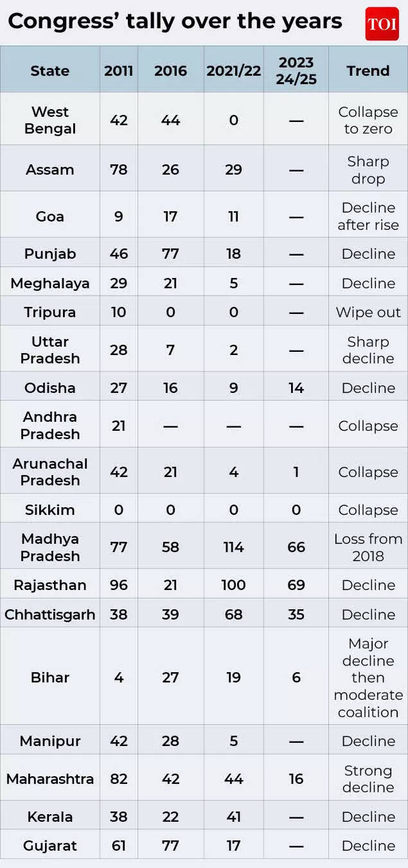
Task: Click the 2023 24/25 column header
Action: (x=296, y=71)
